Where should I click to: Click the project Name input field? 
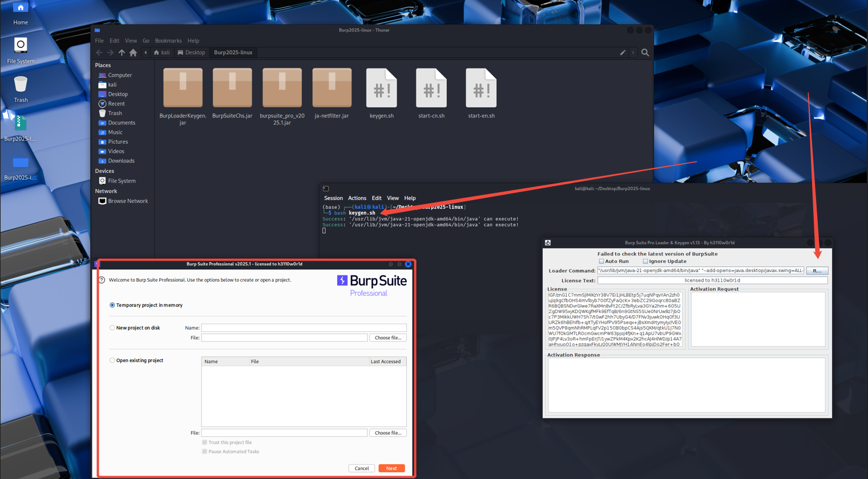click(x=304, y=328)
